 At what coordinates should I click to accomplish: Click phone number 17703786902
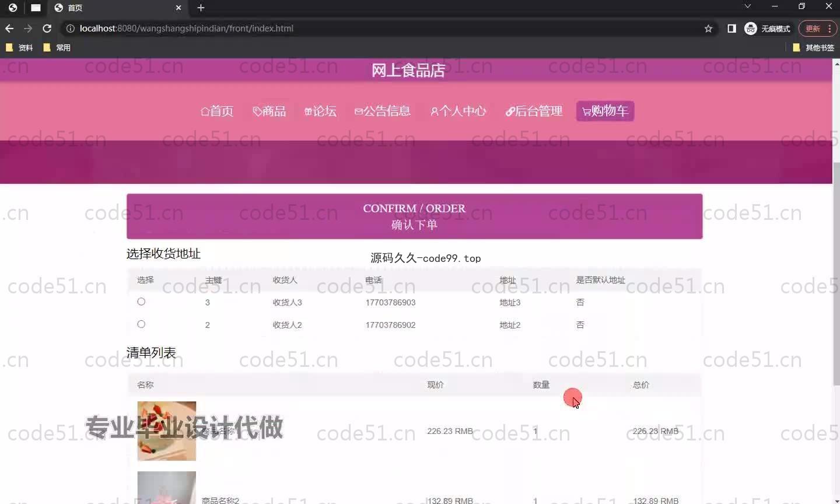pyautogui.click(x=390, y=325)
